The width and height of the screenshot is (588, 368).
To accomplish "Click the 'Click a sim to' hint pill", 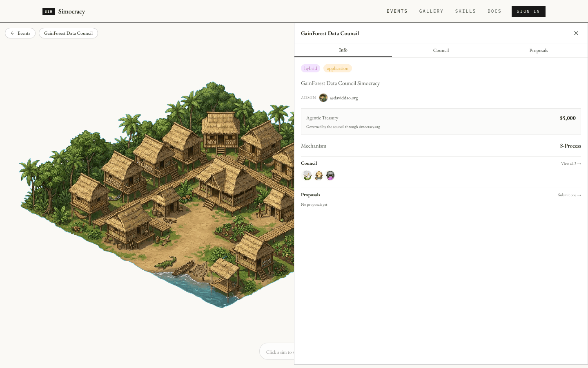I will point(277,352).
